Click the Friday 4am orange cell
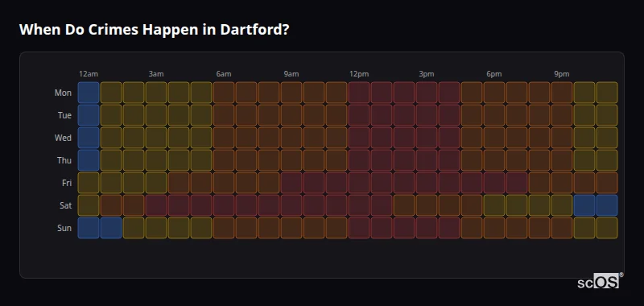This screenshot has height=306, width=644. tap(179, 183)
